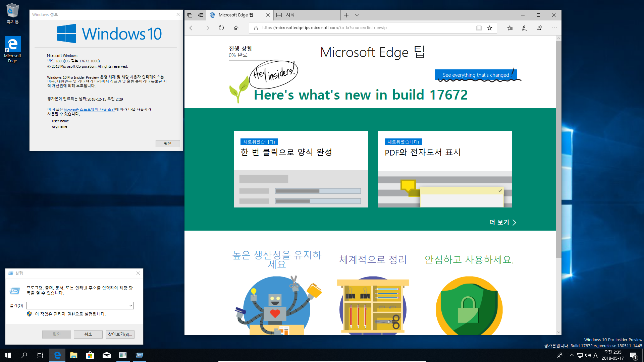The width and height of the screenshot is (644, 362).
Task: Click 안심하고 사용하세요 heading
Action: click(469, 259)
